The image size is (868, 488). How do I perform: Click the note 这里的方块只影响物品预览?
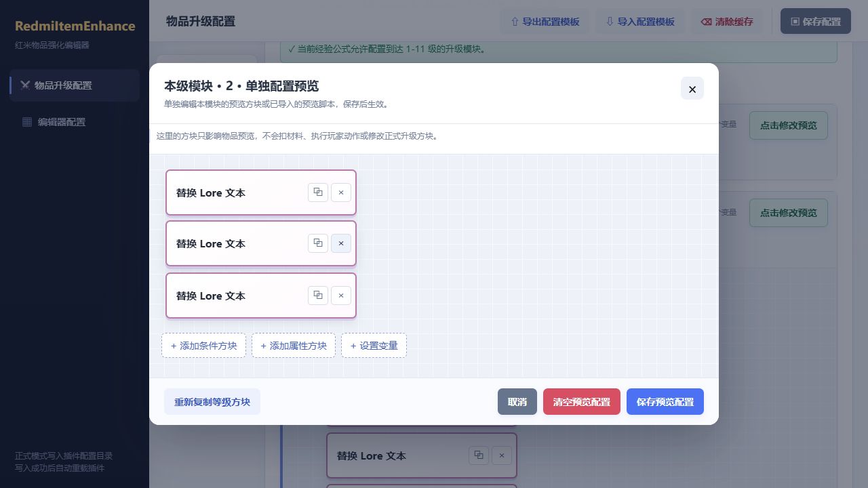pyautogui.click(x=298, y=136)
